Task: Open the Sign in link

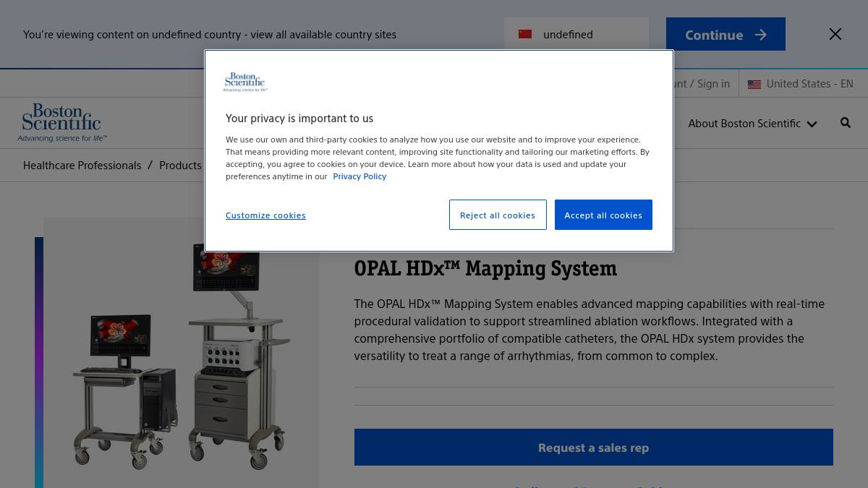Action: (713, 84)
